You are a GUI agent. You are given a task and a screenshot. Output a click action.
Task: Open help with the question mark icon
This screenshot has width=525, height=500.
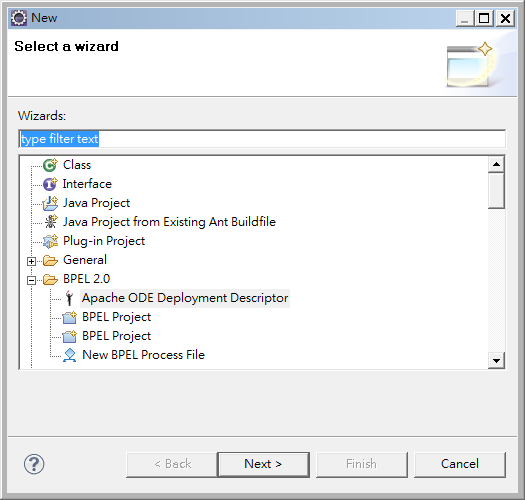click(x=34, y=464)
